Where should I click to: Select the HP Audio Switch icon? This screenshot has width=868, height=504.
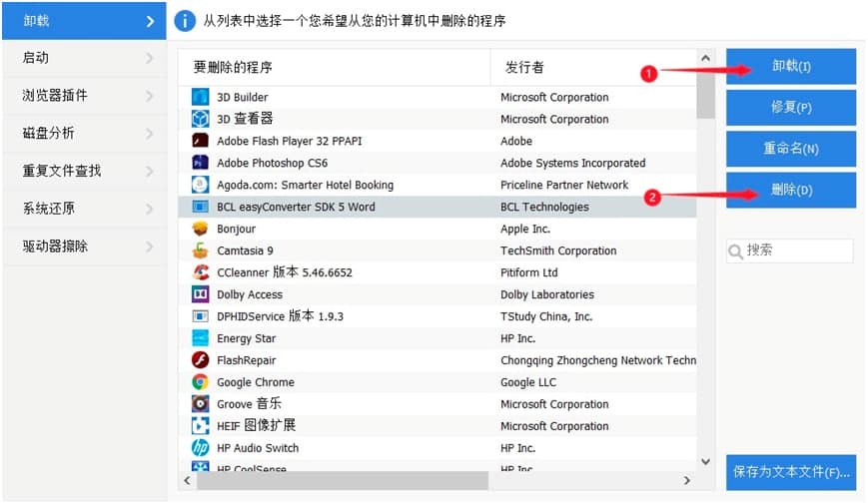pyautogui.click(x=200, y=448)
